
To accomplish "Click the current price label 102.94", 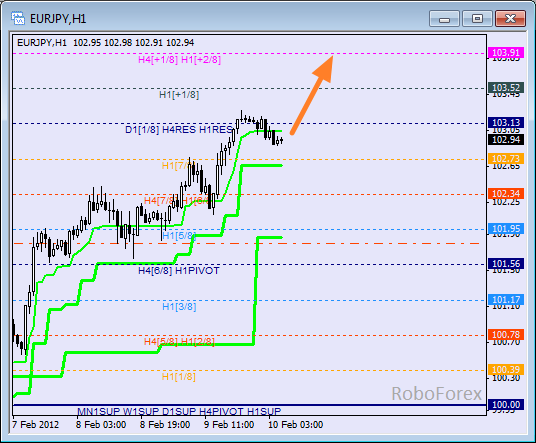I will coord(506,139).
